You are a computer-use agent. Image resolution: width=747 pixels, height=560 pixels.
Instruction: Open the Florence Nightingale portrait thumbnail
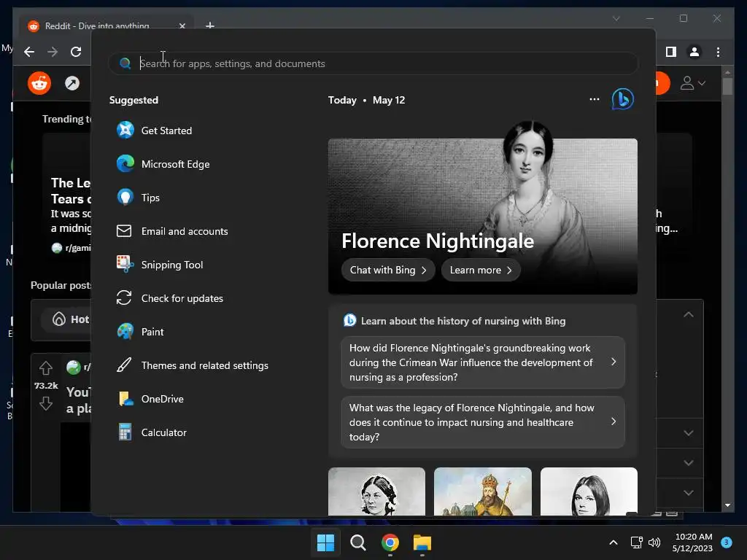(376, 491)
